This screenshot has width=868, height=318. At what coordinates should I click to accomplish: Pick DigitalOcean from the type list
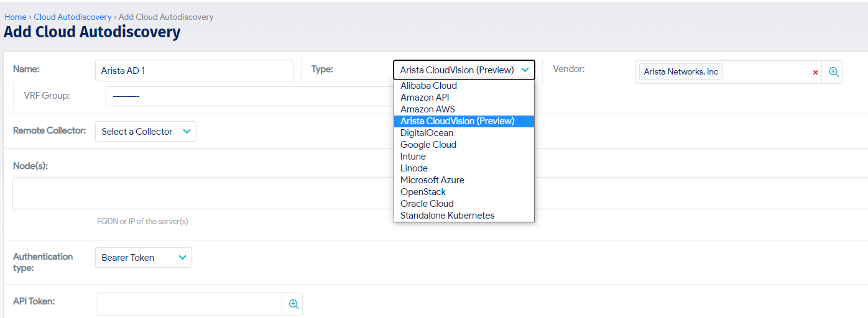464,133
